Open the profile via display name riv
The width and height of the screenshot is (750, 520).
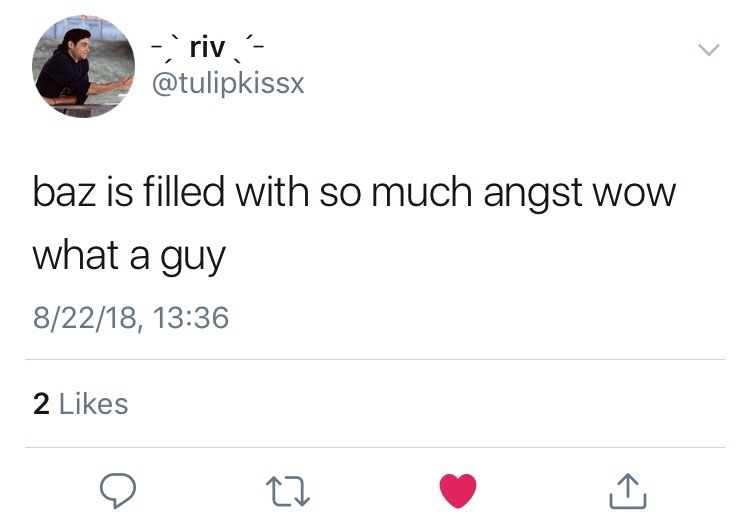(207, 47)
